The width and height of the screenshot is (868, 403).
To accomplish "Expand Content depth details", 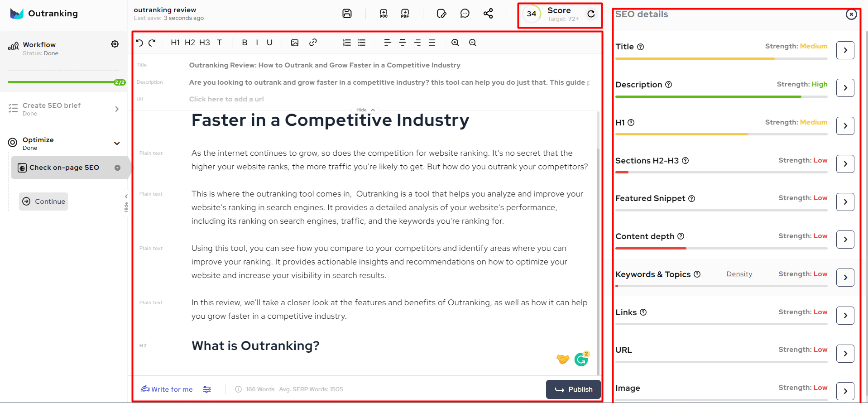I will 845,240.
